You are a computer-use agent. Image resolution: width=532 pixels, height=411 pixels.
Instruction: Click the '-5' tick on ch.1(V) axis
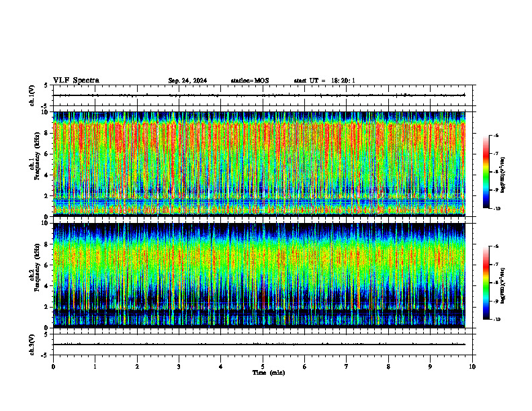pyautogui.click(x=44, y=106)
